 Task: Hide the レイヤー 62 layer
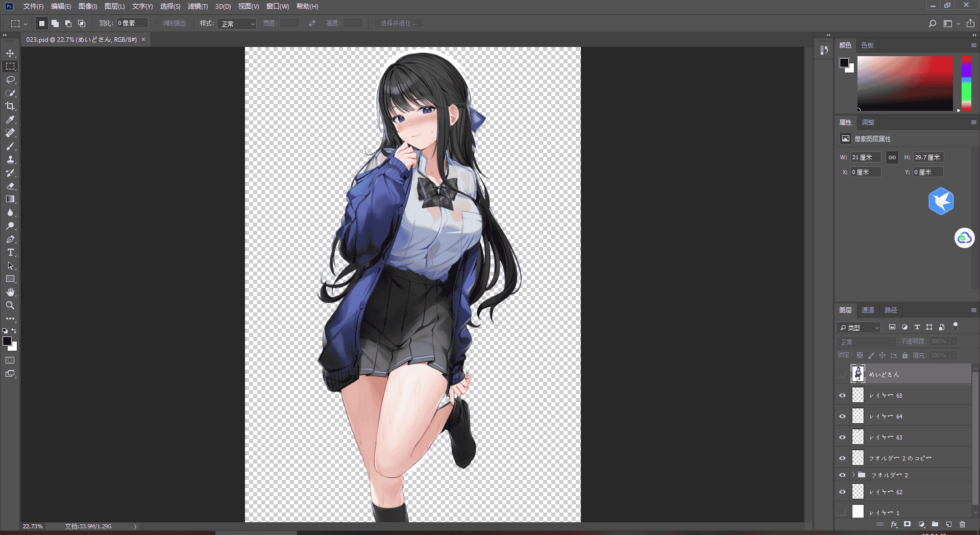coord(842,492)
